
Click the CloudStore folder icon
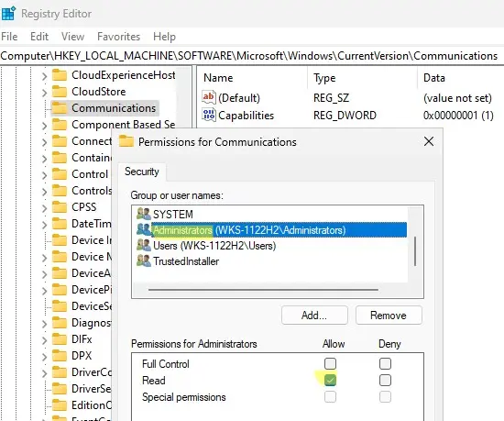tap(60, 92)
